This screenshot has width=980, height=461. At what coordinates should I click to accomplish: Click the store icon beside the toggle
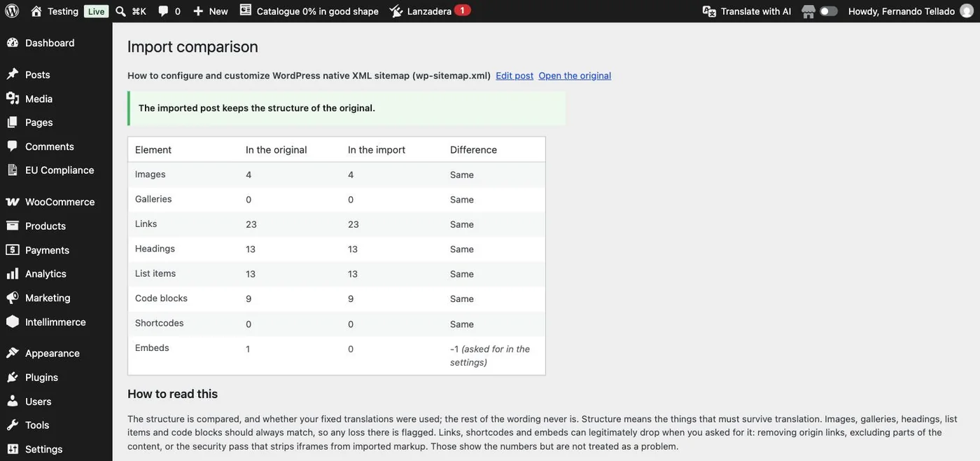pos(808,11)
